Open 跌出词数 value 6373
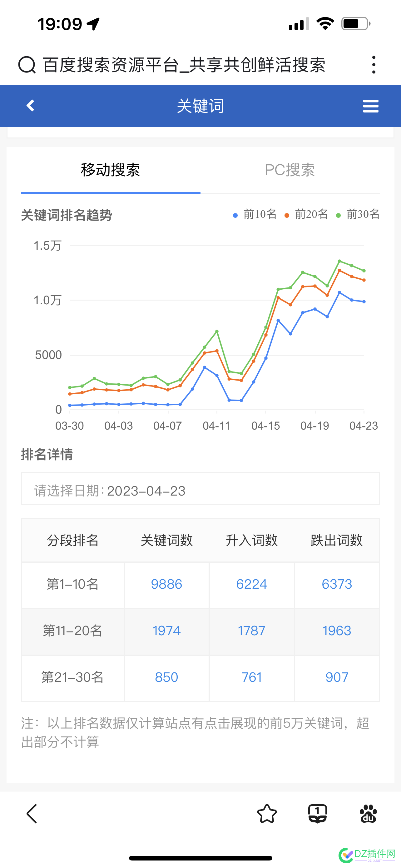The image size is (401, 868). coord(337,584)
